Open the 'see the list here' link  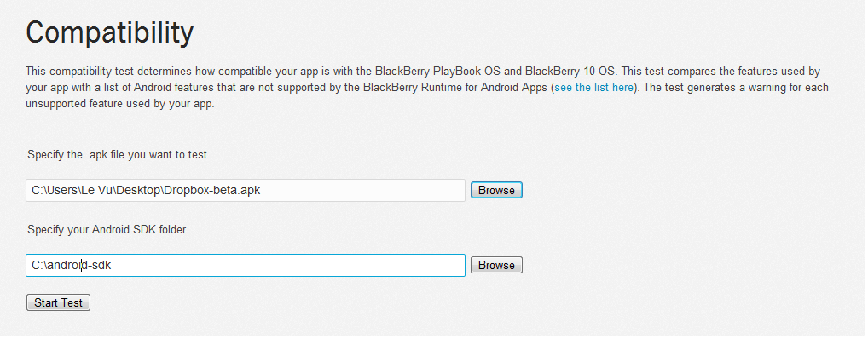(594, 88)
